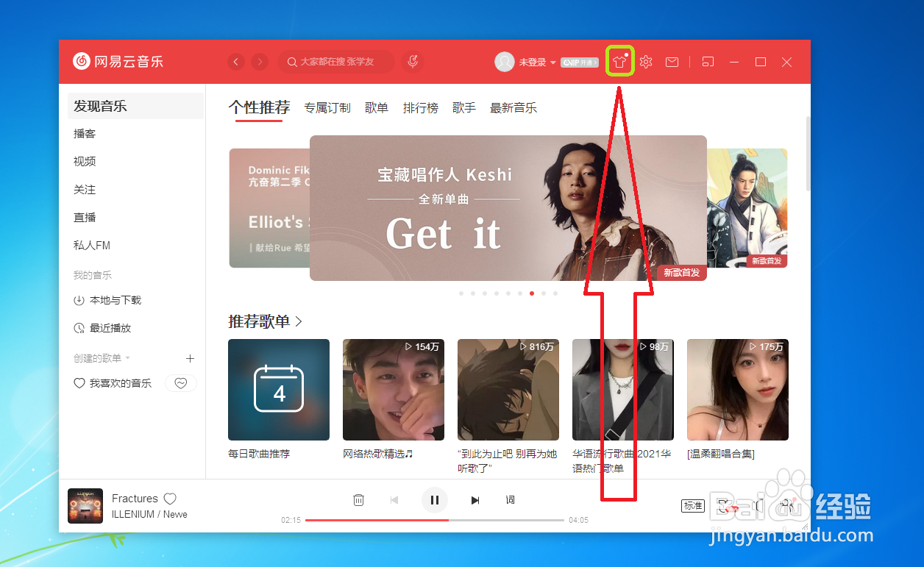924x567 pixels.
Task: Open 每日歌曲推荐 calendar card
Action: coord(279,390)
